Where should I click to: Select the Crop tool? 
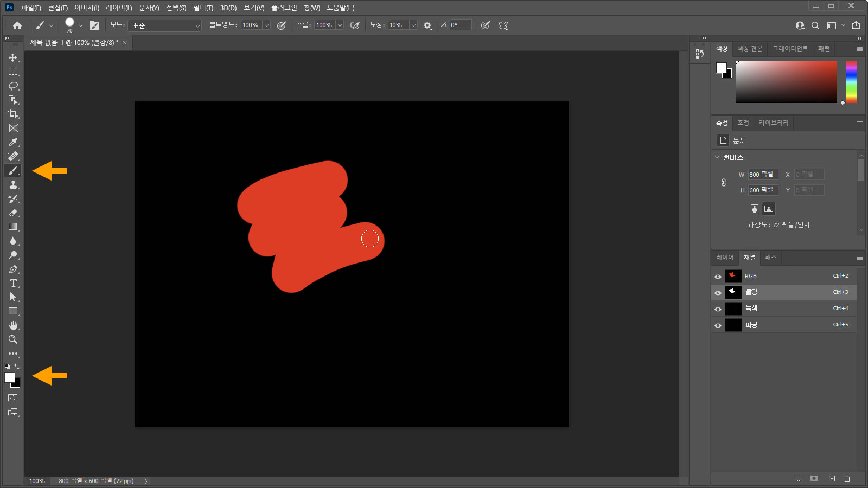pyautogui.click(x=13, y=114)
